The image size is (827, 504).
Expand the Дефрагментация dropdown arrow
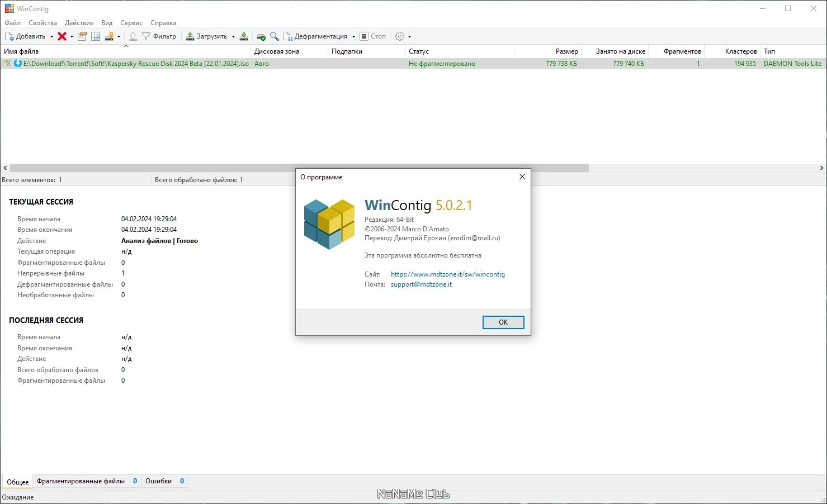coord(353,37)
